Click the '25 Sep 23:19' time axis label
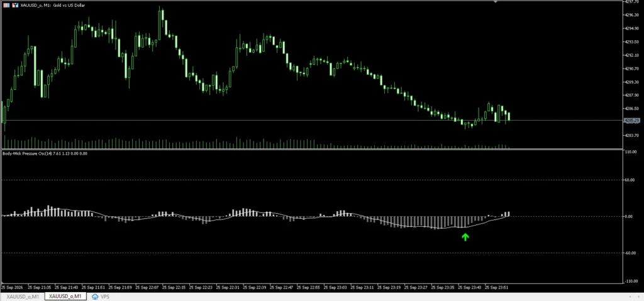 389,287
